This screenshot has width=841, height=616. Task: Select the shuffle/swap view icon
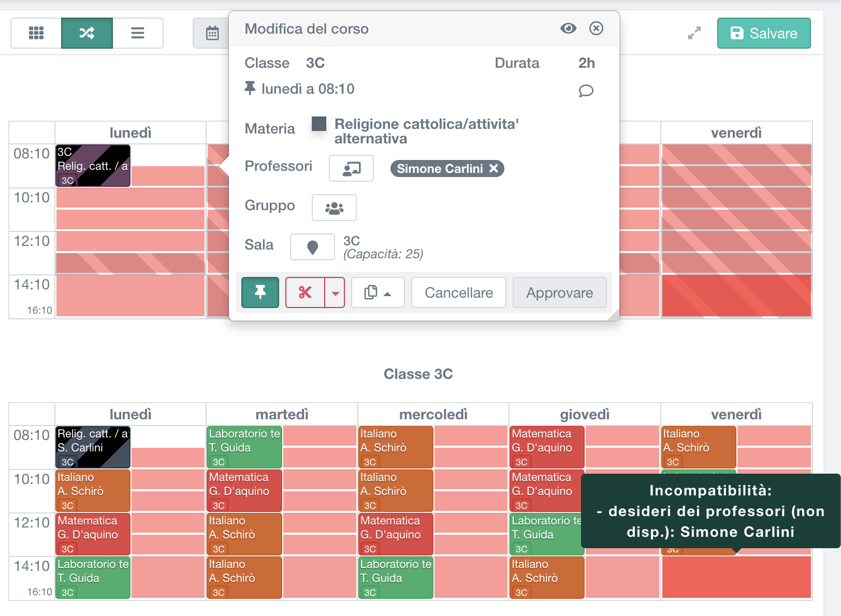pyautogui.click(x=86, y=33)
